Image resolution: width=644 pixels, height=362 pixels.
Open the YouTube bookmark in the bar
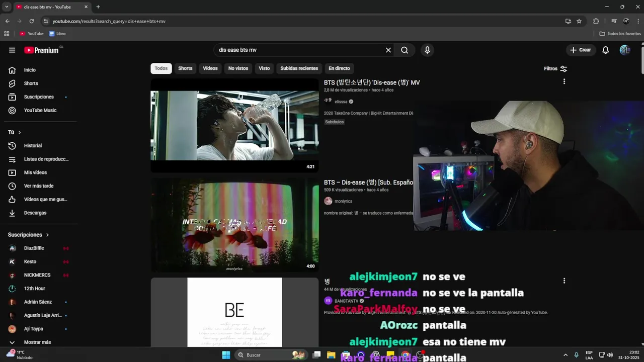32,34
